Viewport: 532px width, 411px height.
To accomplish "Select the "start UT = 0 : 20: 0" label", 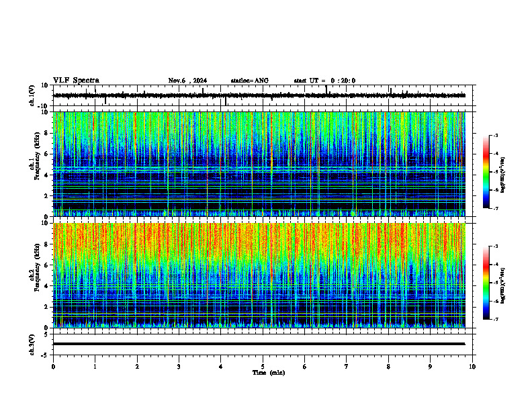I will click(x=324, y=81).
